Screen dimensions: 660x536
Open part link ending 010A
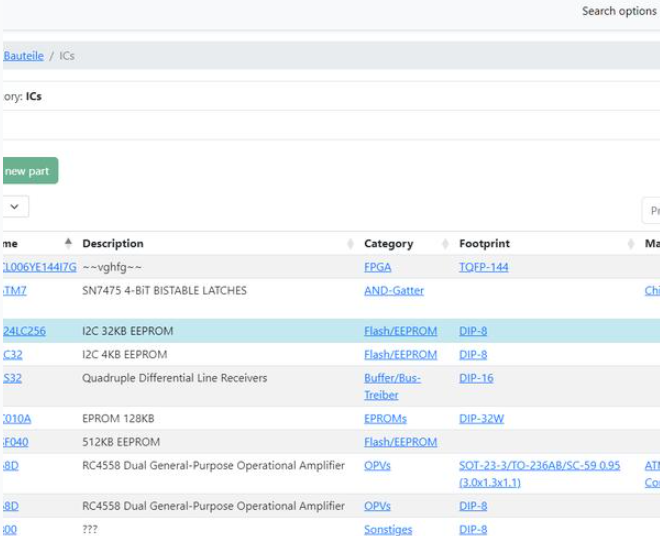pyautogui.click(x=17, y=419)
